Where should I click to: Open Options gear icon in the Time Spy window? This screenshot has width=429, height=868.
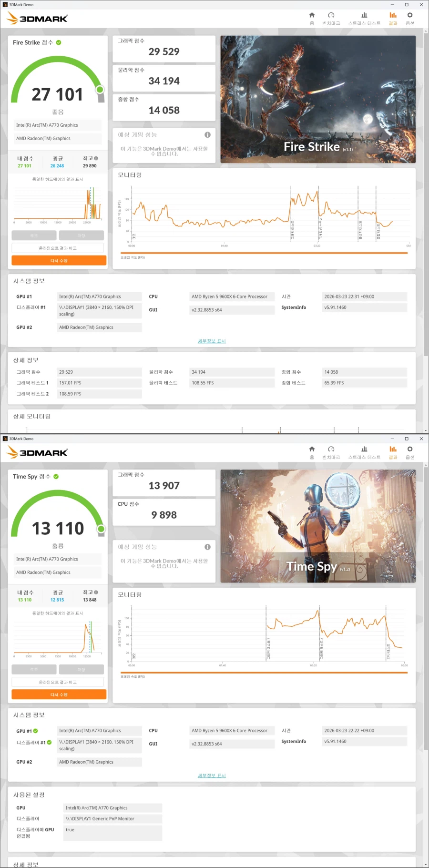pos(410,449)
